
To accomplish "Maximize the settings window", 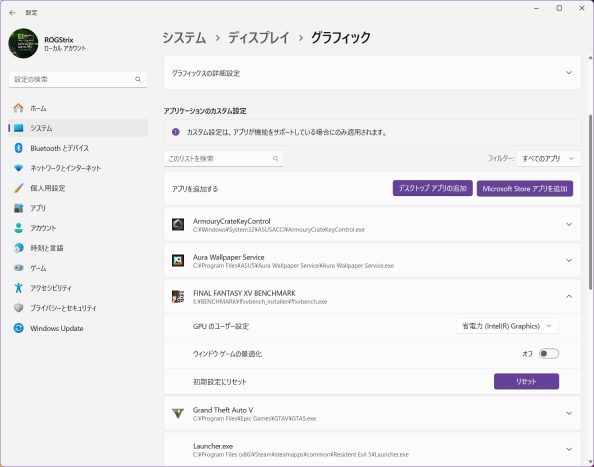I will 559,8.
